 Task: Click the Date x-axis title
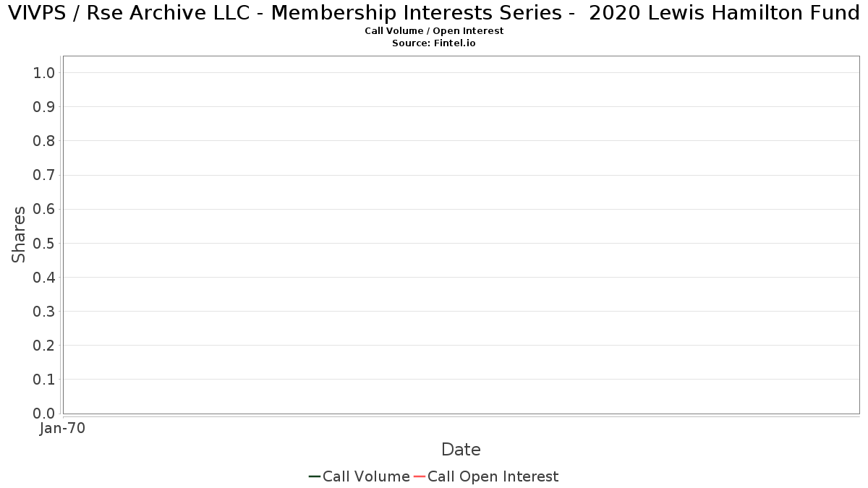click(461, 450)
